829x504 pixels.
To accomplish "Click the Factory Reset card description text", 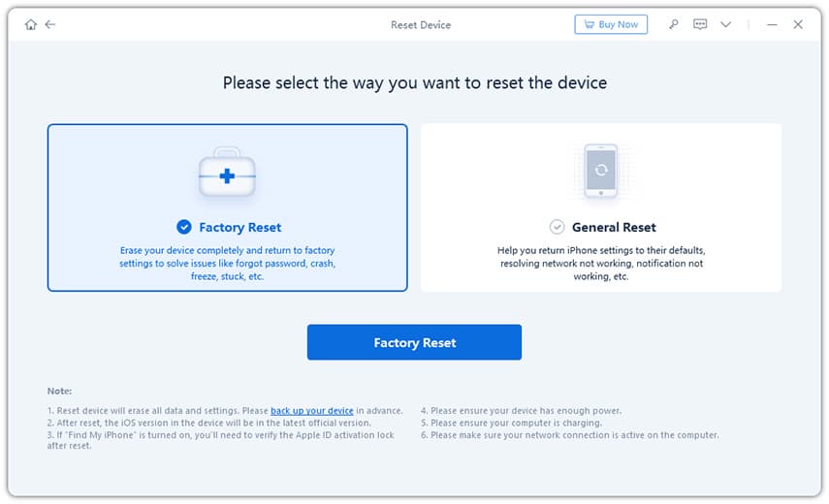I will pos(227,263).
